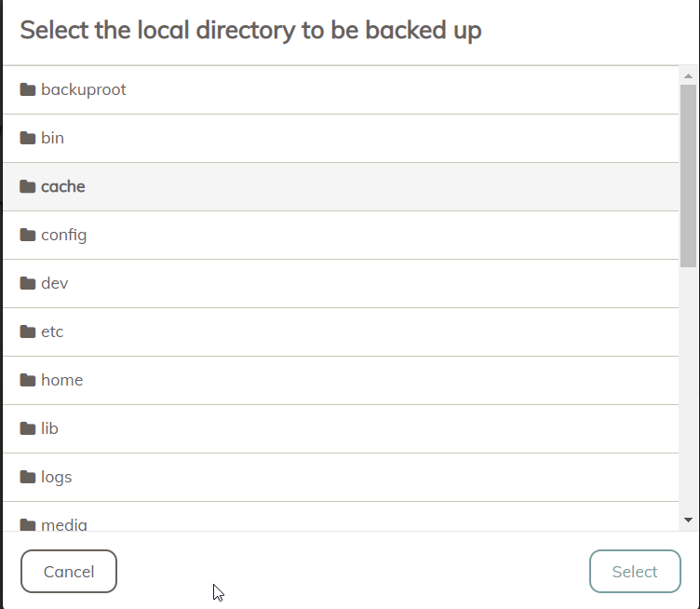Click the cache folder icon
This screenshot has height=609, width=700.
pos(28,186)
